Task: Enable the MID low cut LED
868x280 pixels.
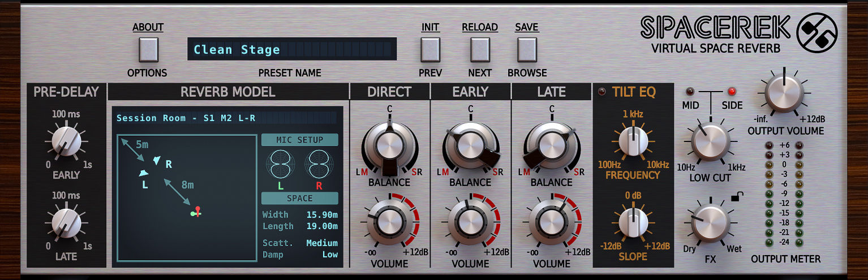Action: (690, 91)
